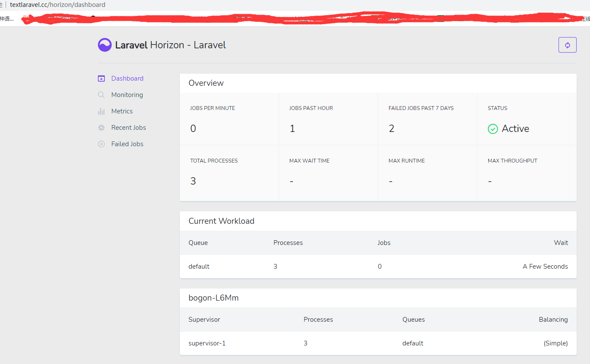Click the STATUS label
Image resolution: width=590 pixels, height=364 pixels.
coord(497,108)
